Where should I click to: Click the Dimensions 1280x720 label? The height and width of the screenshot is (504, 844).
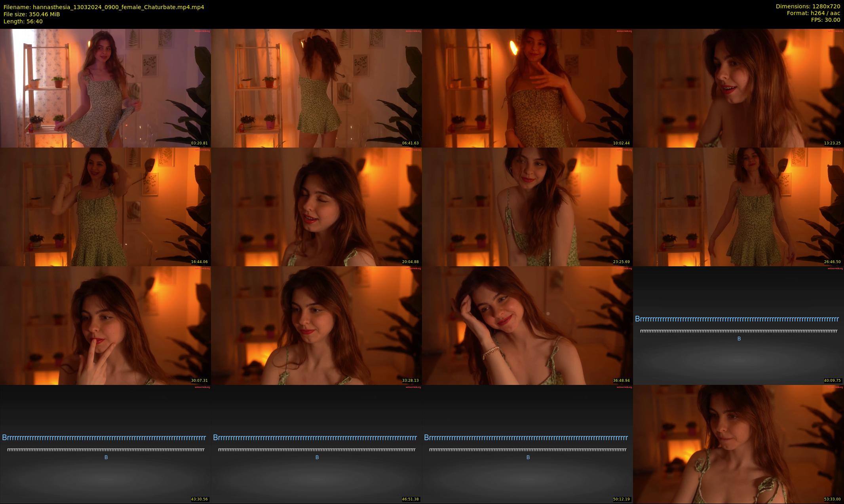pyautogui.click(x=808, y=6)
